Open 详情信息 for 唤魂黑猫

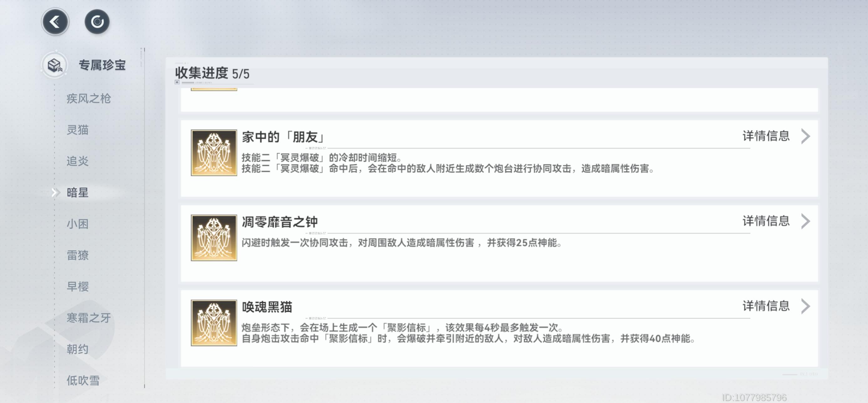pyautogui.click(x=766, y=306)
